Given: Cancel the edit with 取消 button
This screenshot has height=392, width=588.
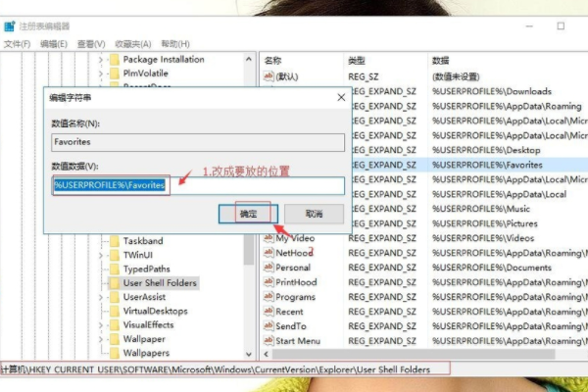Looking at the screenshot, I should (314, 214).
